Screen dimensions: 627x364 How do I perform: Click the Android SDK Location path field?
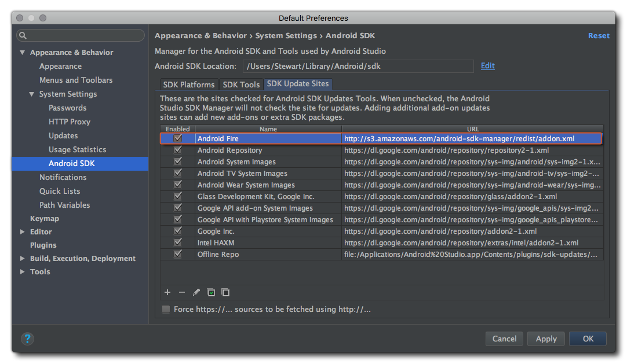tap(358, 67)
